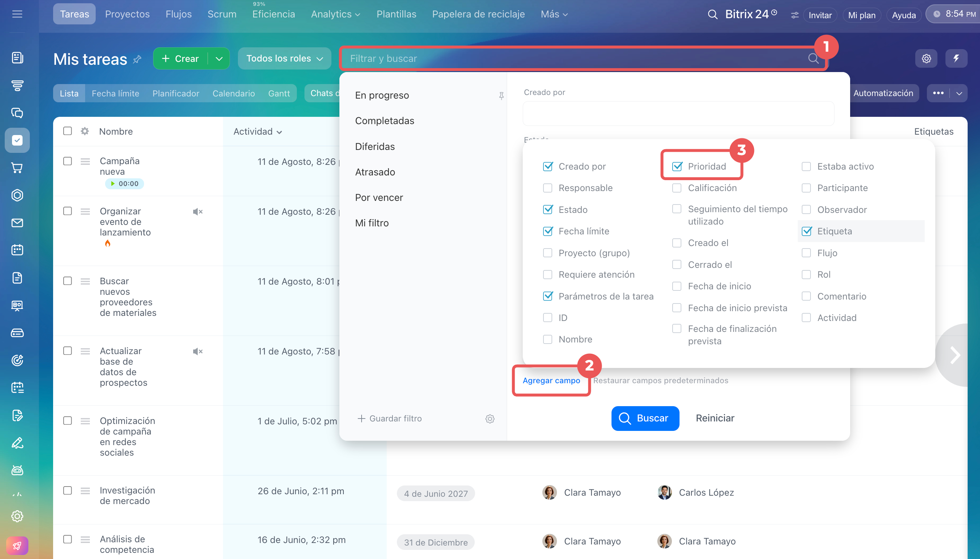Open the calendar icon in sidebar
This screenshot has width=980, height=559.
coord(17,250)
